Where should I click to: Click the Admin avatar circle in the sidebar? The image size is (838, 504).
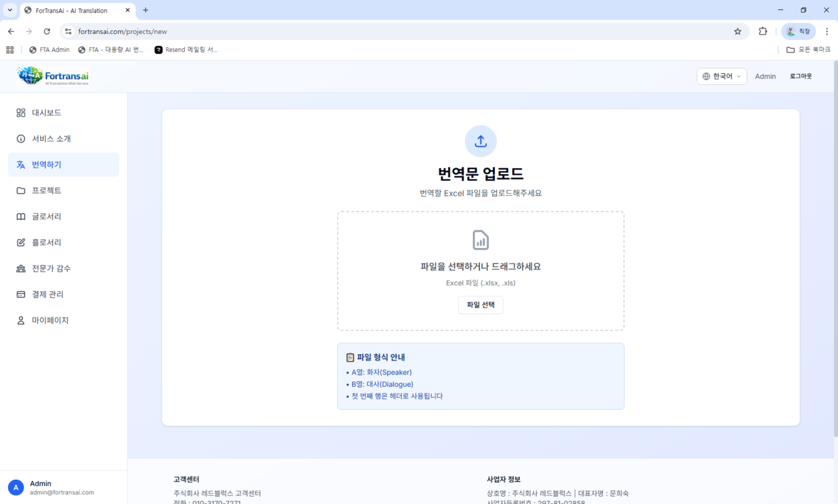(16, 488)
